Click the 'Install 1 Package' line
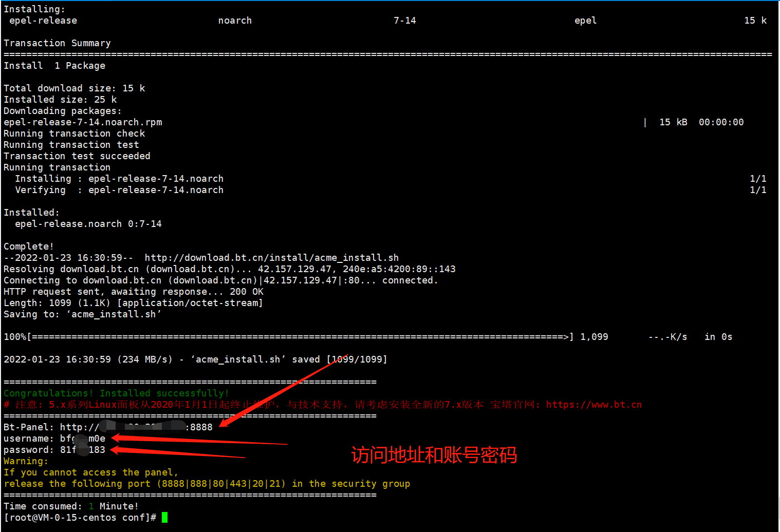Image resolution: width=780 pixels, height=532 pixels. point(54,66)
